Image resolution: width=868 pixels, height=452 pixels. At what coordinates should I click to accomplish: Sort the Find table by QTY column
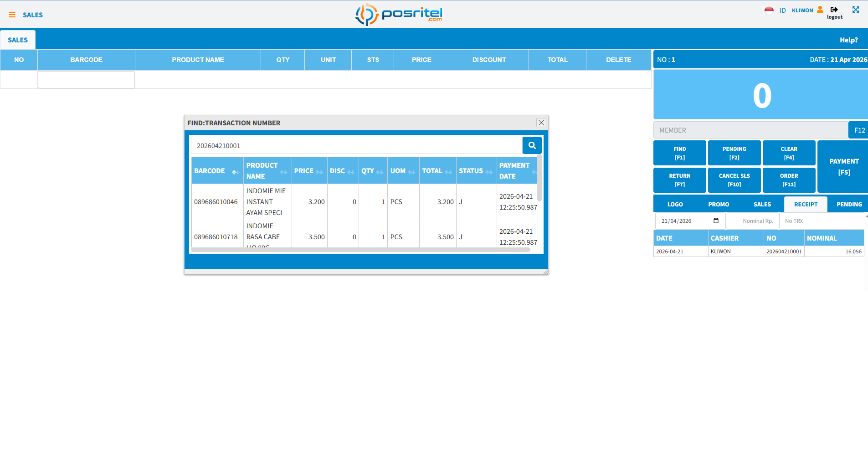[373, 171]
